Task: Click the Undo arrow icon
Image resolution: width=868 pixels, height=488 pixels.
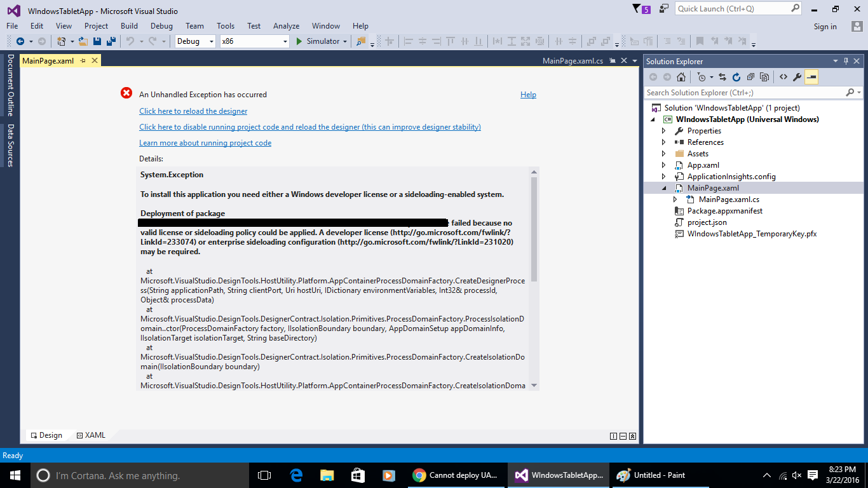Action: [x=130, y=41]
